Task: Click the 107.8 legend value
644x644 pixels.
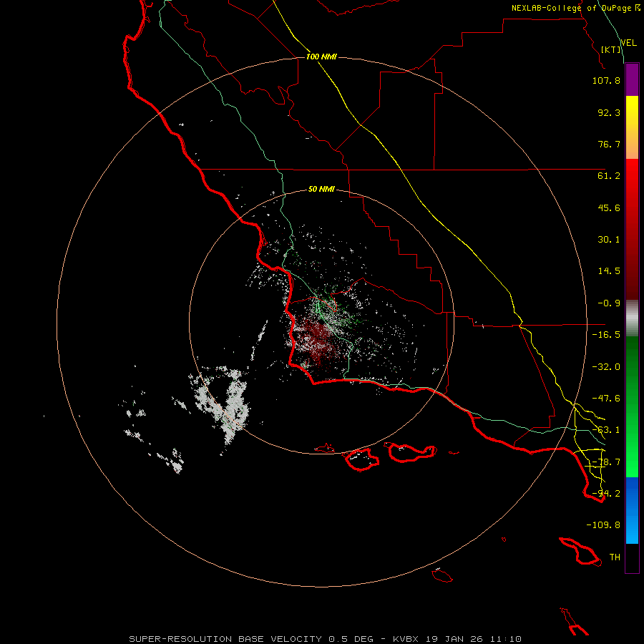Action: [x=606, y=80]
